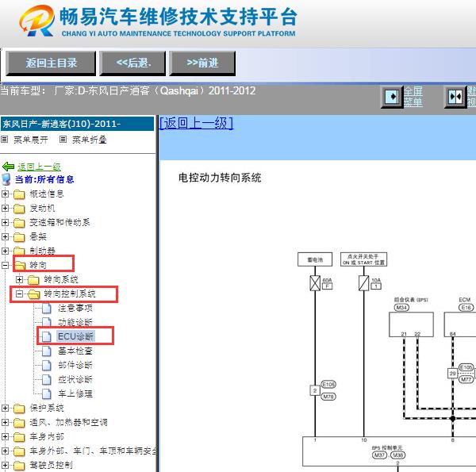Image resolution: width=476 pixels, height=472 pixels.
Task: Click the 当前:所有信息 label
Action: pos(44,179)
